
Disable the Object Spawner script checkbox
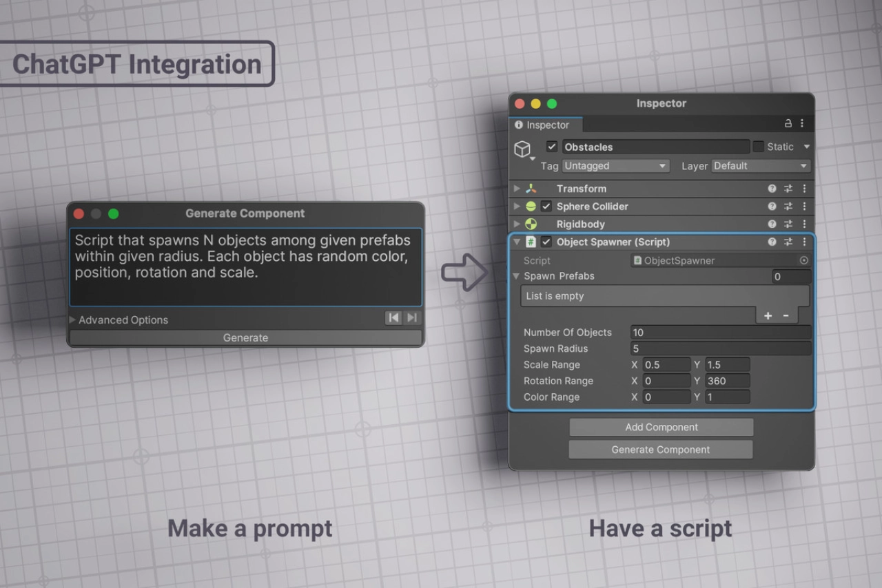pos(546,242)
